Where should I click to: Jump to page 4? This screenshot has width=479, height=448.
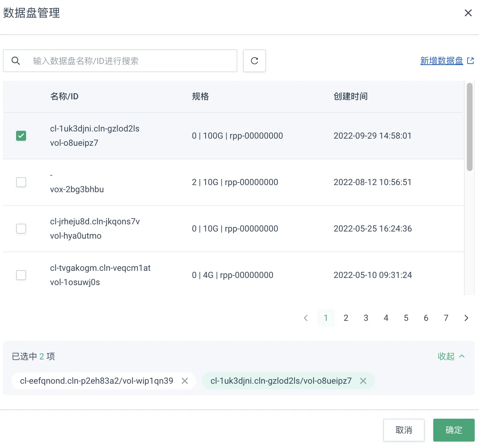(386, 318)
